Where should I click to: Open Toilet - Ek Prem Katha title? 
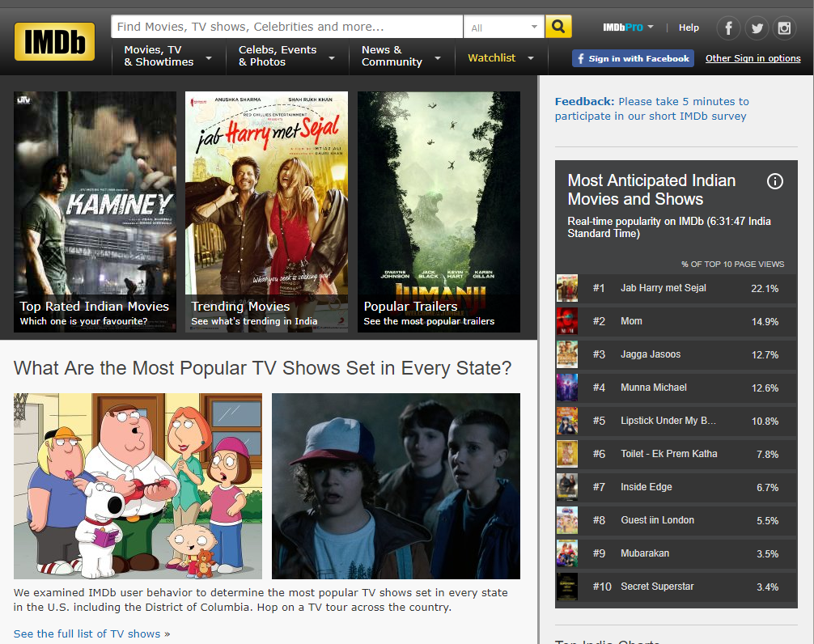(x=668, y=454)
